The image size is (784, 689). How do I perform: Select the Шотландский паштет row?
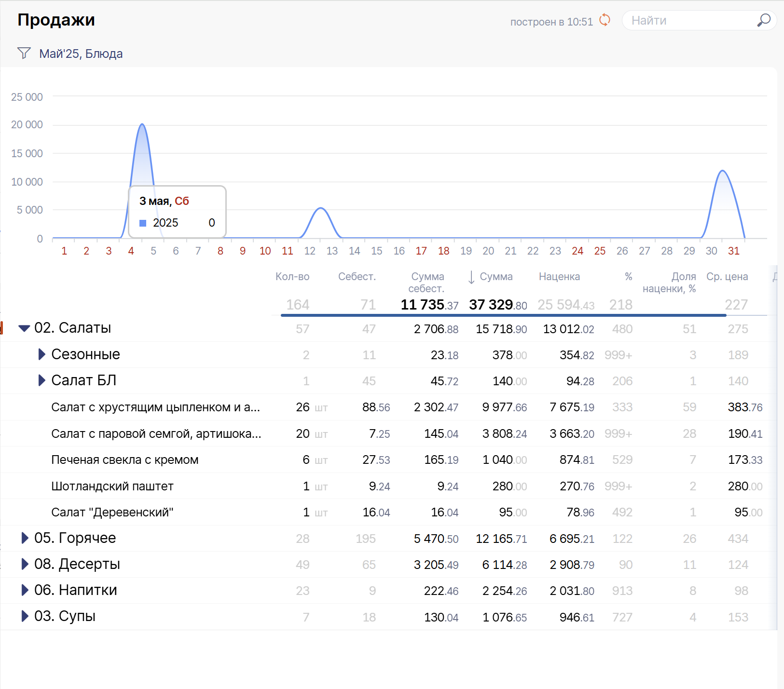coord(112,486)
